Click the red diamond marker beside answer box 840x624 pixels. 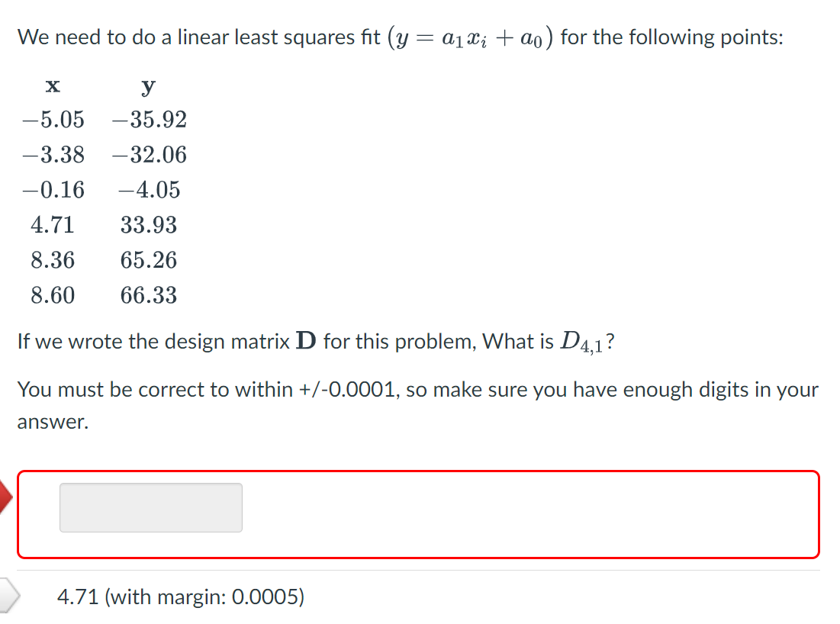pos(5,496)
